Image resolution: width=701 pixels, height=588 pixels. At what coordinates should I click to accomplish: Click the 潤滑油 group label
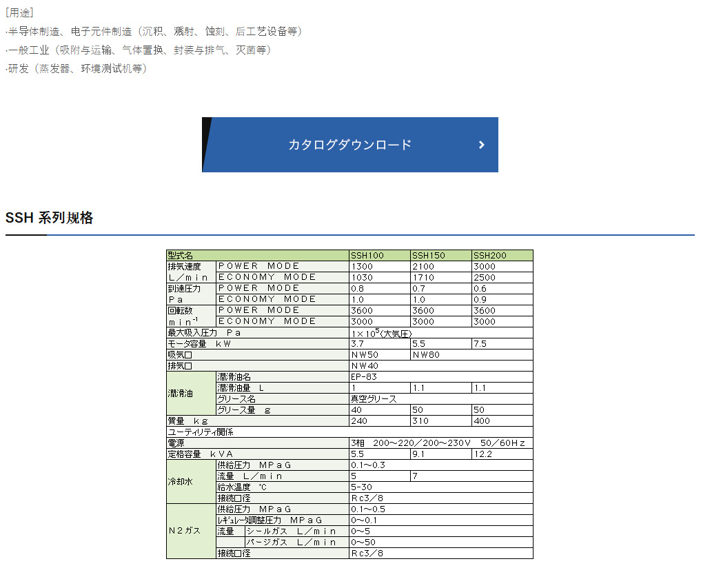(191, 394)
